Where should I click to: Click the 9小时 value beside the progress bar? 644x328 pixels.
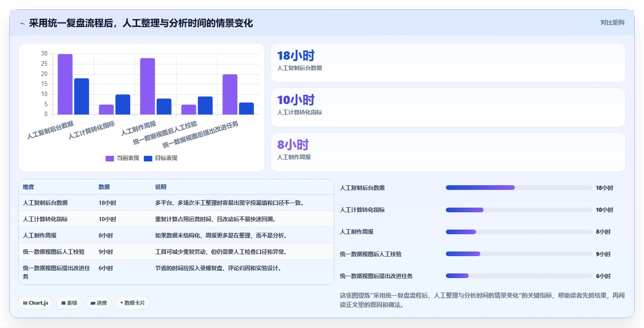click(x=603, y=254)
